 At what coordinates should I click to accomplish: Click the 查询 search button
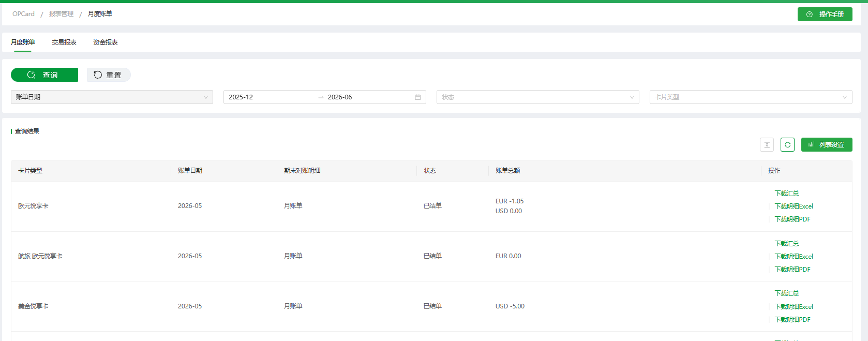[x=44, y=75]
